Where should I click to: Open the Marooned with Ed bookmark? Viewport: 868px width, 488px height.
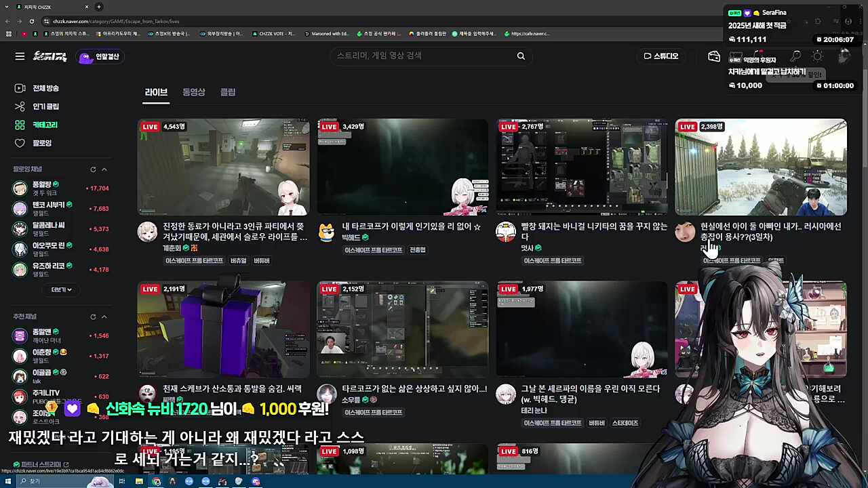pos(326,33)
